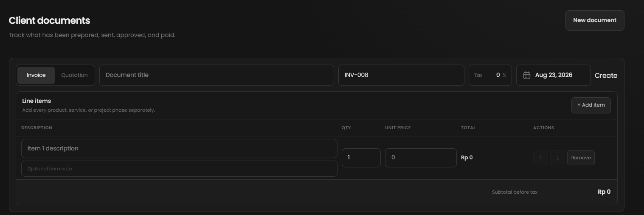Move line item up with arrow icon
Image resolution: width=644 pixels, height=215 pixels.
(540, 158)
